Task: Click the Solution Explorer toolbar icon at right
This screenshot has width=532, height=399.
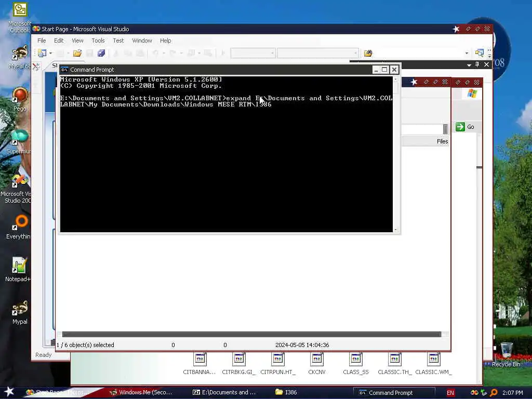Action: coord(479,53)
